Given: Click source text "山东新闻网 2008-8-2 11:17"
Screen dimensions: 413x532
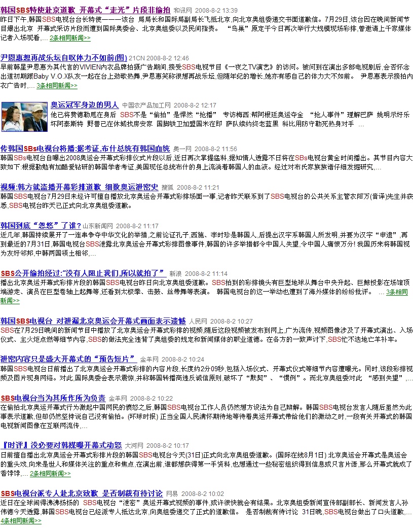Looking at the screenshot, I should (x=121, y=226).
